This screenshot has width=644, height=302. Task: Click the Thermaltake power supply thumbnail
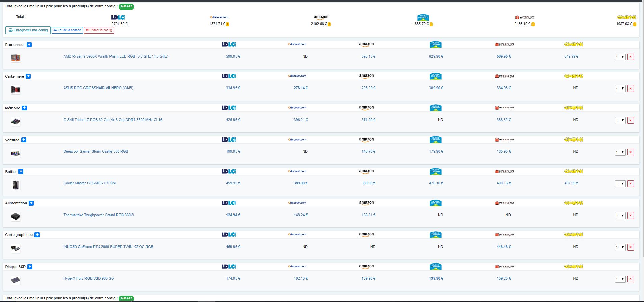[x=16, y=217]
